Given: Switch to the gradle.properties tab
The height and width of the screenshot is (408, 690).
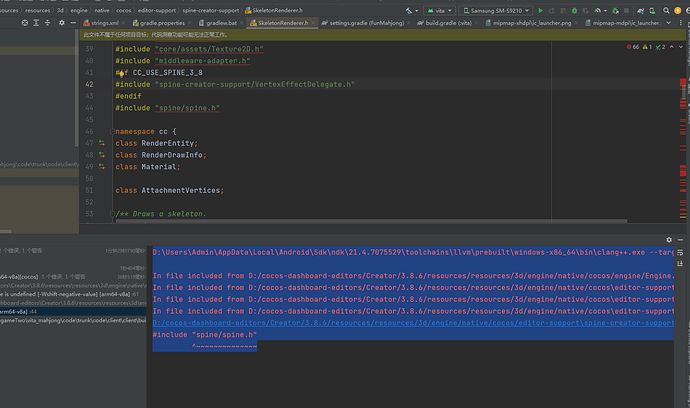Looking at the screenshot, I should point(162,23).
